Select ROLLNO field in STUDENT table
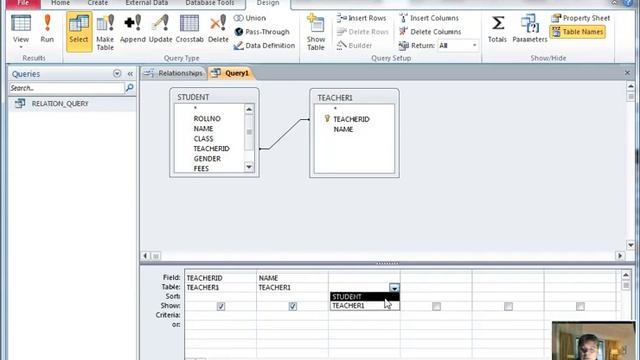 tap(207, 118)
